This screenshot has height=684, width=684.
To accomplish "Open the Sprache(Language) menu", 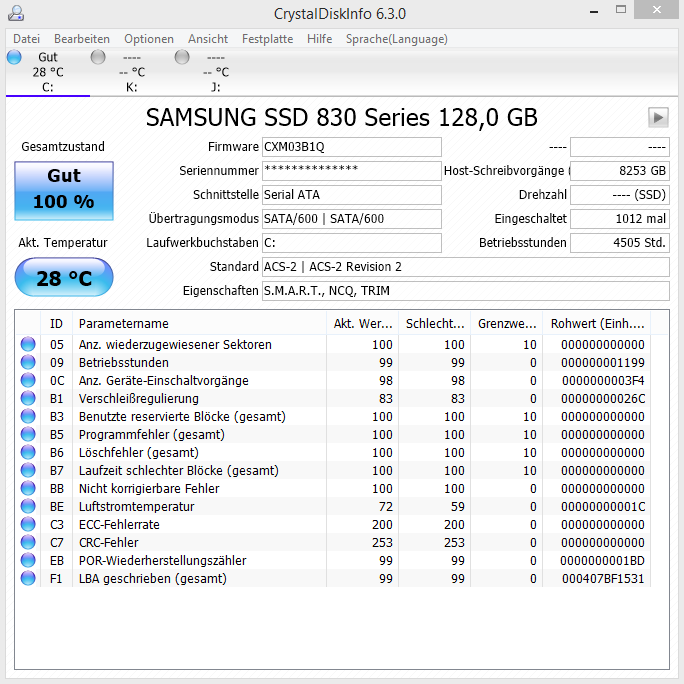I will click(397, 39).
